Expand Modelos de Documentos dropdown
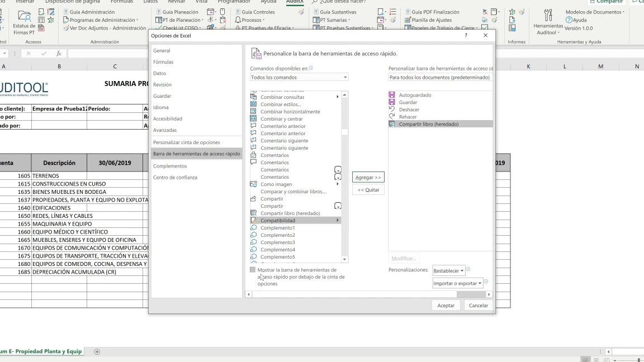This screenshot has height=362, width=644. point(595,12)
